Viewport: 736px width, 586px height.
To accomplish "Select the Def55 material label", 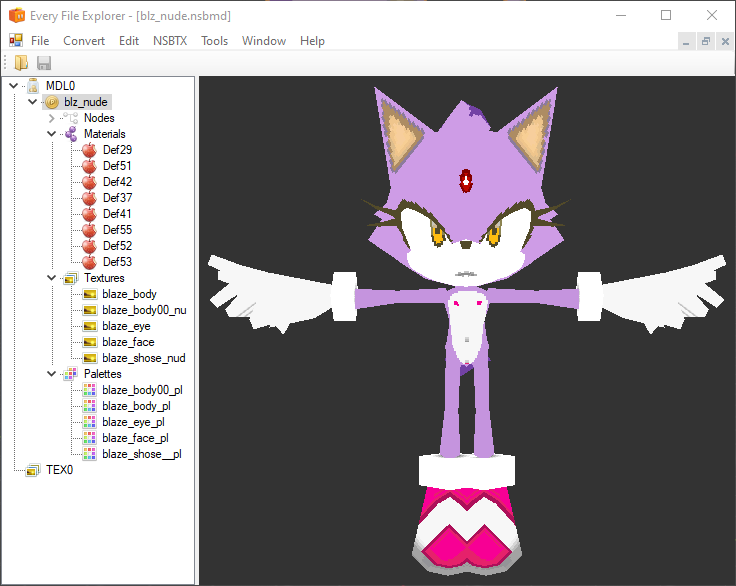I will click(x=117, y=230).
